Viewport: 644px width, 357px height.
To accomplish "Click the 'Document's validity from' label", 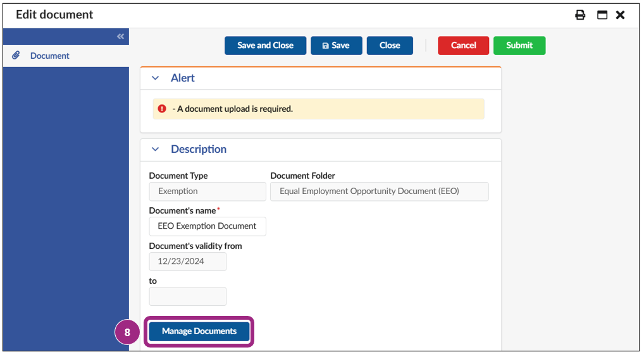I will [195, 246].
